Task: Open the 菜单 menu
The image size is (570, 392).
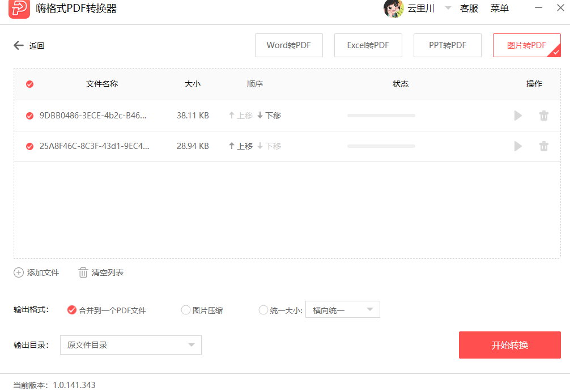Action: (x=500, y=8)
